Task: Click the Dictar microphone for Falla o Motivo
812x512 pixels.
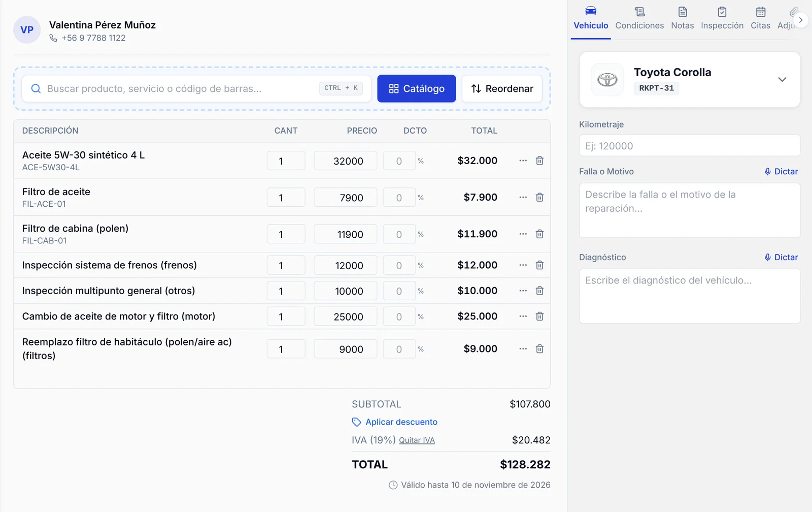Action: point(781,172)
